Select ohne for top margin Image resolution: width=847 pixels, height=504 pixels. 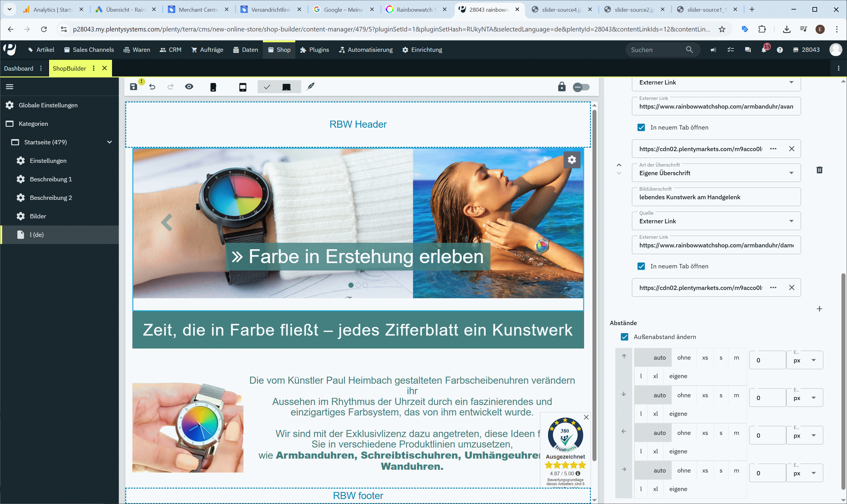[x=683, y=357]
